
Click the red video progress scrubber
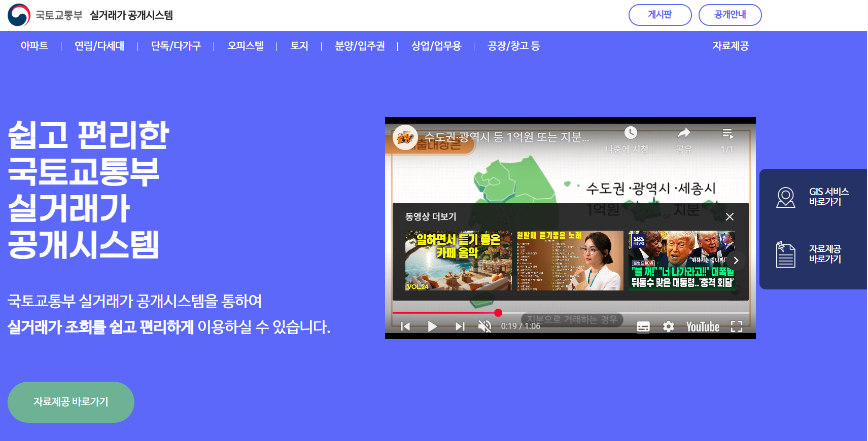(498, 313)
